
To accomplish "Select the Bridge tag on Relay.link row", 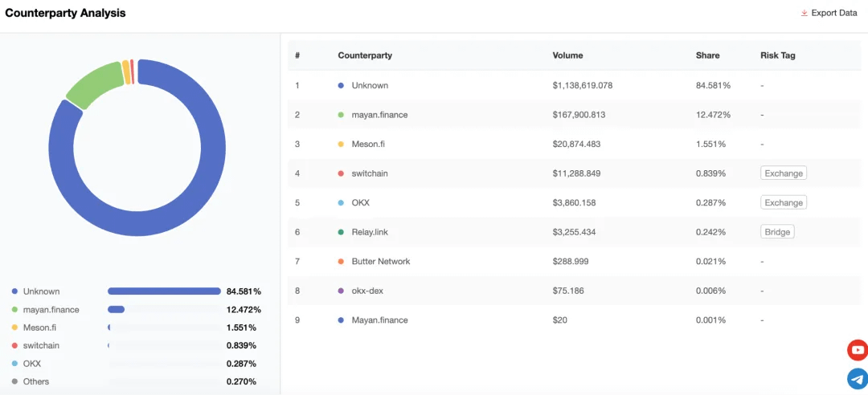I will (777, 232).
